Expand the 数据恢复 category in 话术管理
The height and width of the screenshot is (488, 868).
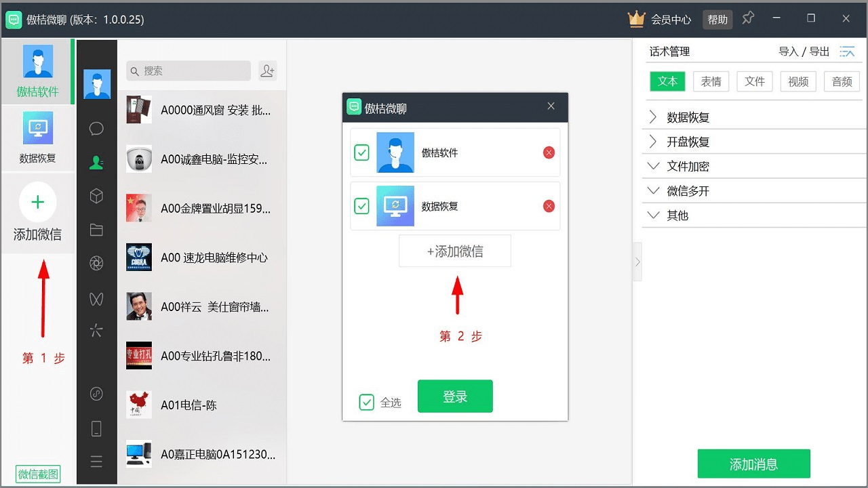tap(653, 117)
